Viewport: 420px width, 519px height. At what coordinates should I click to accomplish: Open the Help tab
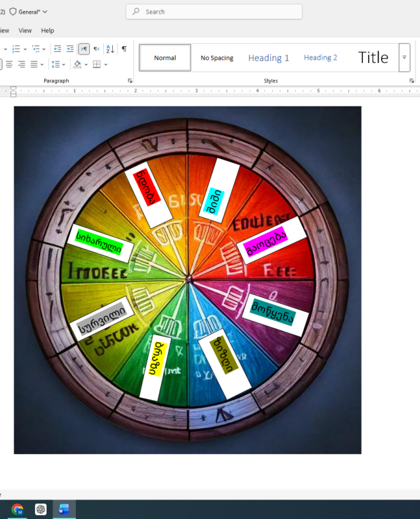tap(47, 30)
